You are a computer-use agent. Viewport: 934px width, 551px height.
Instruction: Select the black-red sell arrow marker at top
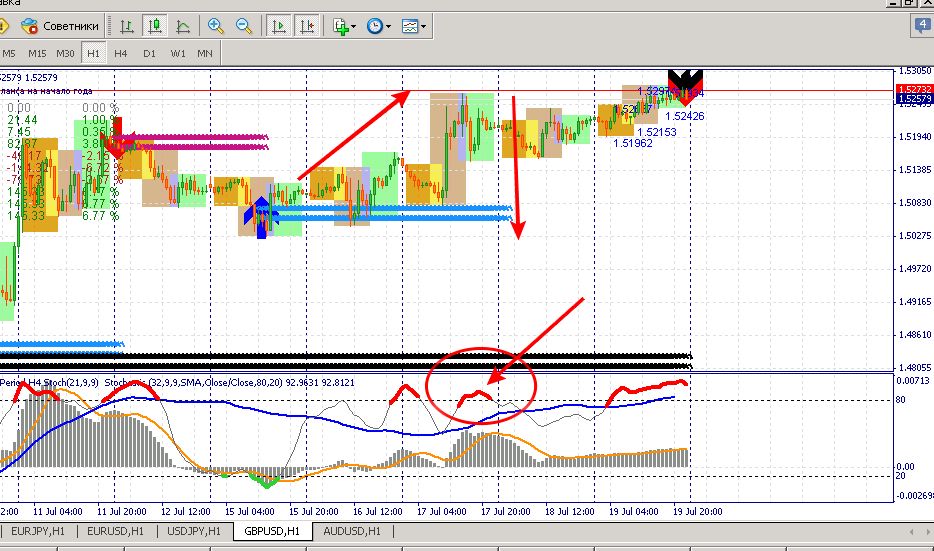pyautogui.click(x=685, y=88)
